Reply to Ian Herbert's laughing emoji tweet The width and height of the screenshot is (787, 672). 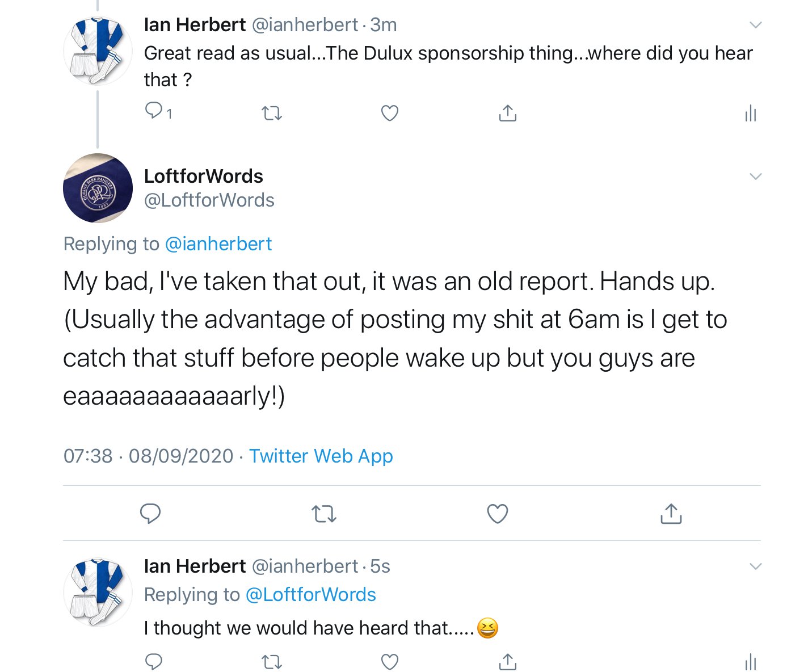coord(154,662)
